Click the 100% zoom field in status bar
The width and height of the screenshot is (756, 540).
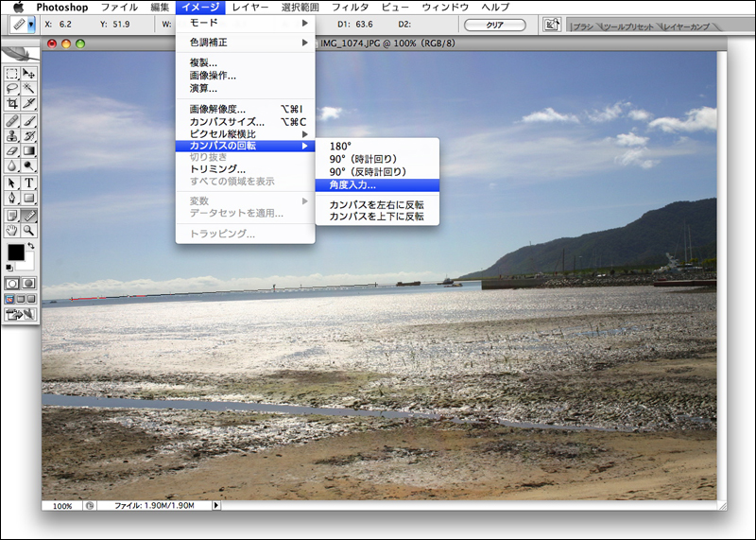click(x=62, y=506)
